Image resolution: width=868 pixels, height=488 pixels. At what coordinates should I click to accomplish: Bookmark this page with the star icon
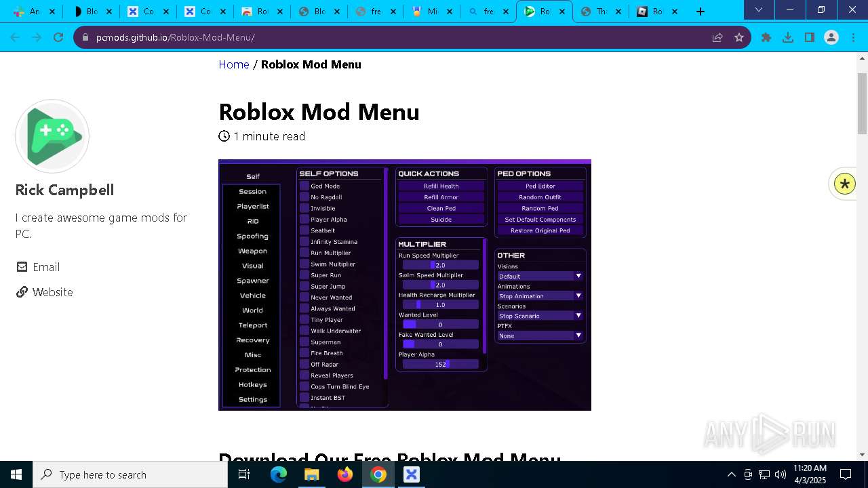click(x=739, y=37)
